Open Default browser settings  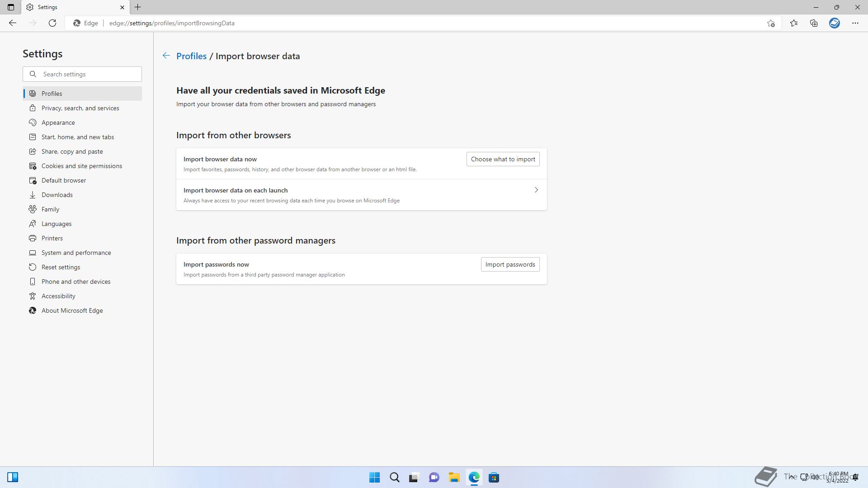tap(82, 180)
